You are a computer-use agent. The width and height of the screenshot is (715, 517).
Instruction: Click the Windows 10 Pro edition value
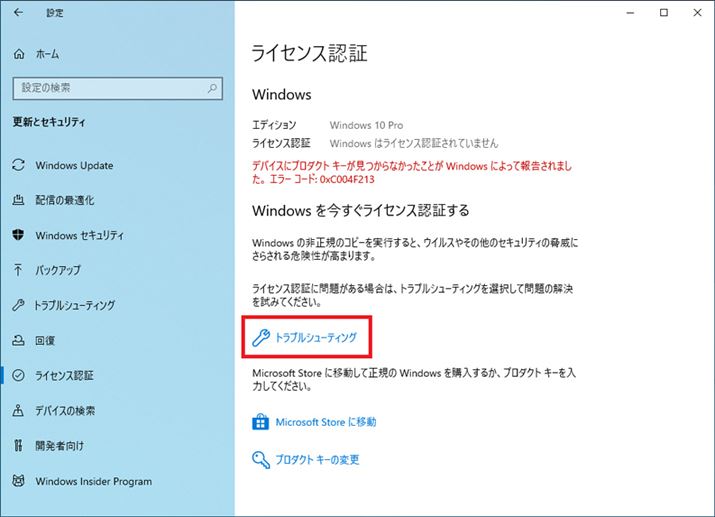367,125
